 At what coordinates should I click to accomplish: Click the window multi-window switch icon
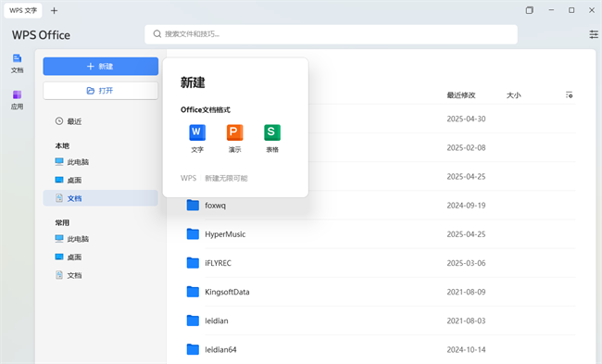click(530, 10)
